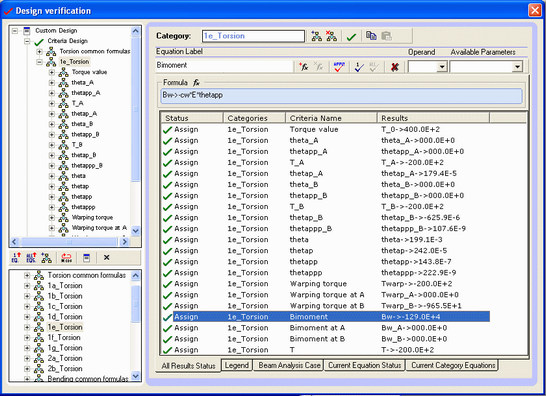This screenshot has width=546, height=396.
Task: Click the ALL EQS. up-arrow icon
Action: click(31, 258)
